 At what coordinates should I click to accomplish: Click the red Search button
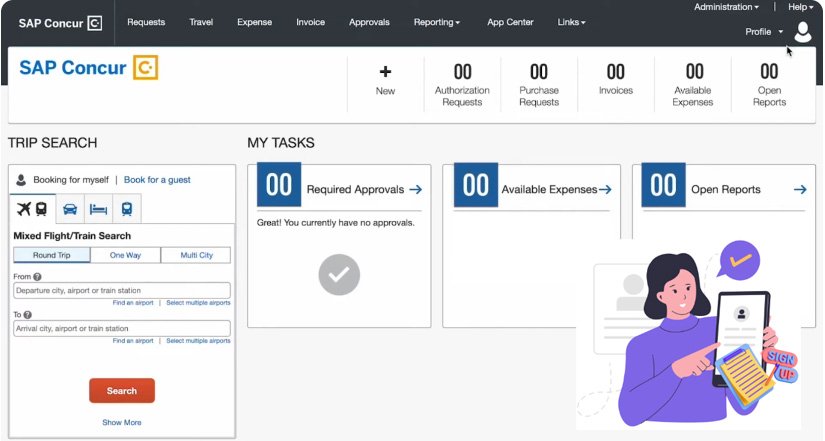pos(122,391)
